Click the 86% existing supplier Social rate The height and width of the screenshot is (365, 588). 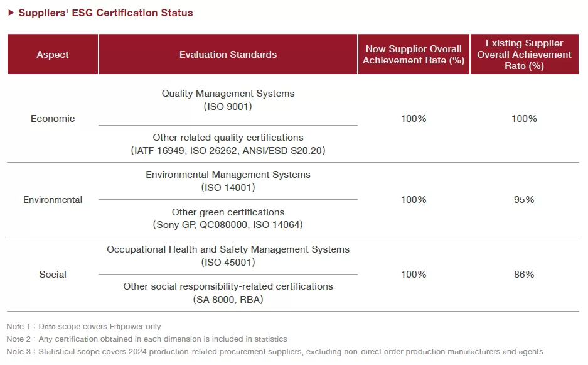[x=524, y=275]
